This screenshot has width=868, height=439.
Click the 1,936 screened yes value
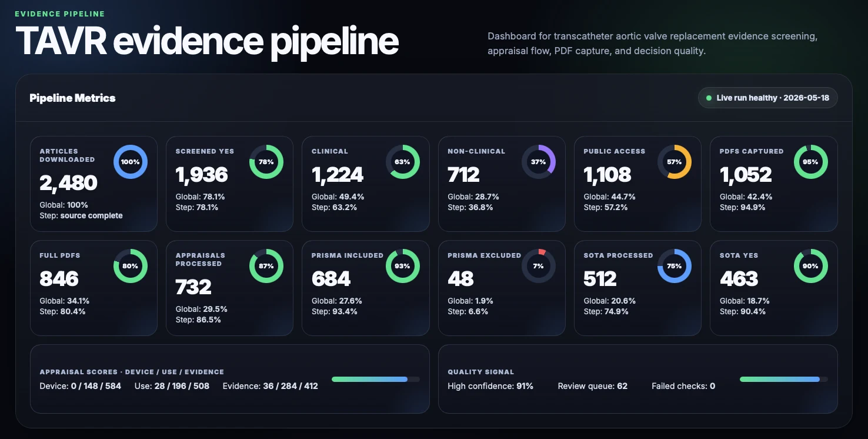click(x=202, y=175)
